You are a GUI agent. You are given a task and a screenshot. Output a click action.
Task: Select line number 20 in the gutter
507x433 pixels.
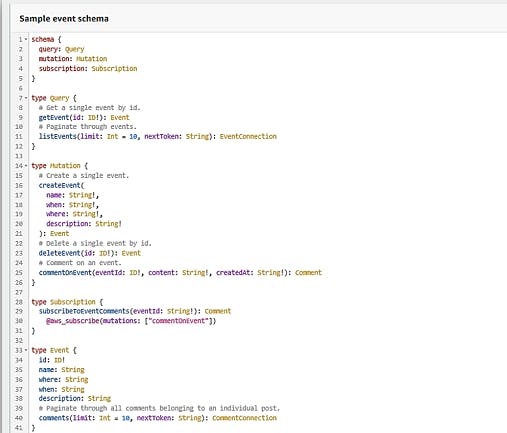pyautogui.click(x=19, y=224)
